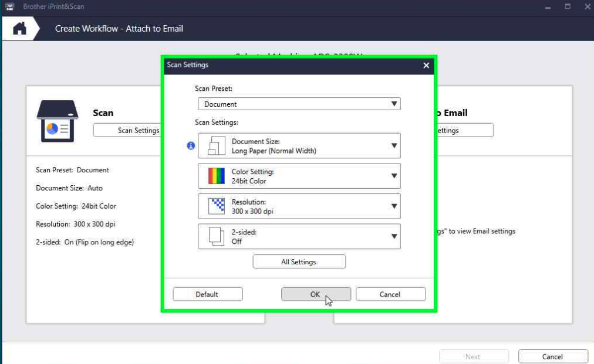Viewport: 594px width, 364px height.
Task: Cancel the Scan Settings dialog
Action: tap(390, 294)
